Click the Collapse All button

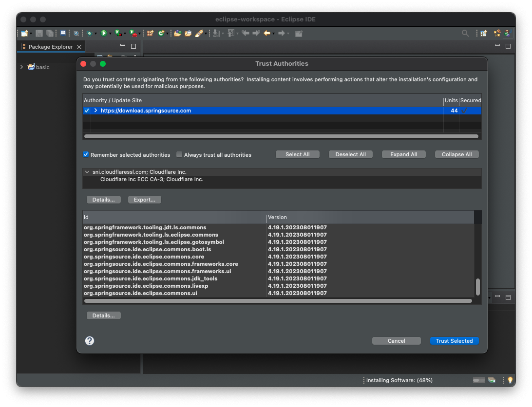(456, 154)
